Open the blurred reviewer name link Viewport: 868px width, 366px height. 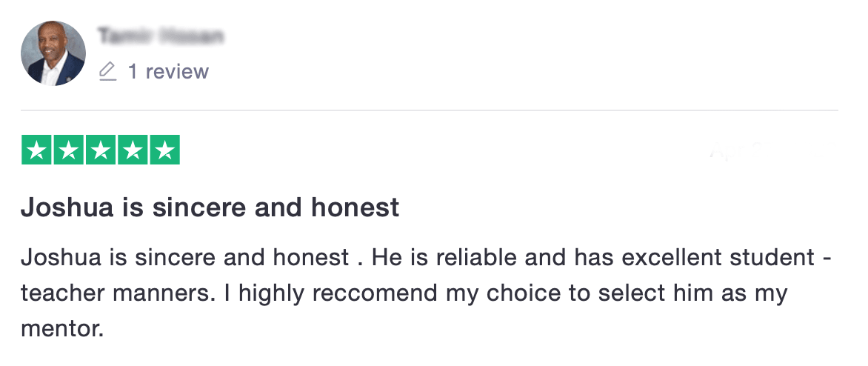(x=161, y=36)
